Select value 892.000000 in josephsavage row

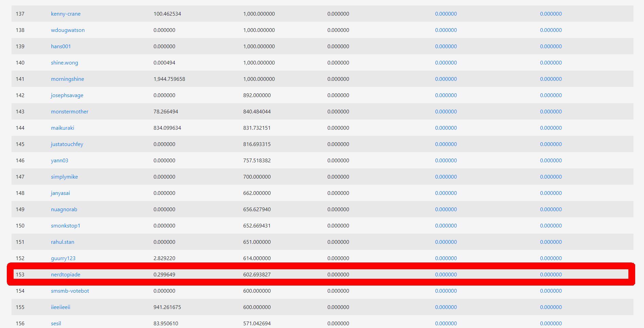257,95
